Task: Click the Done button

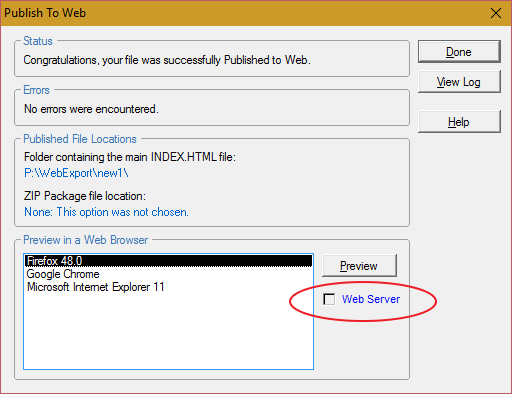Action: pyautogui.click(x=459, y=52)
